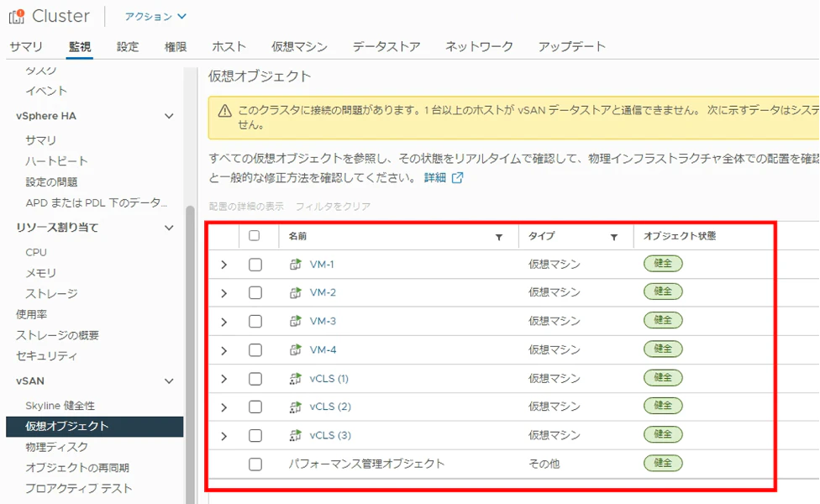Click the left navigation pane scrollbar

(190, 355)
